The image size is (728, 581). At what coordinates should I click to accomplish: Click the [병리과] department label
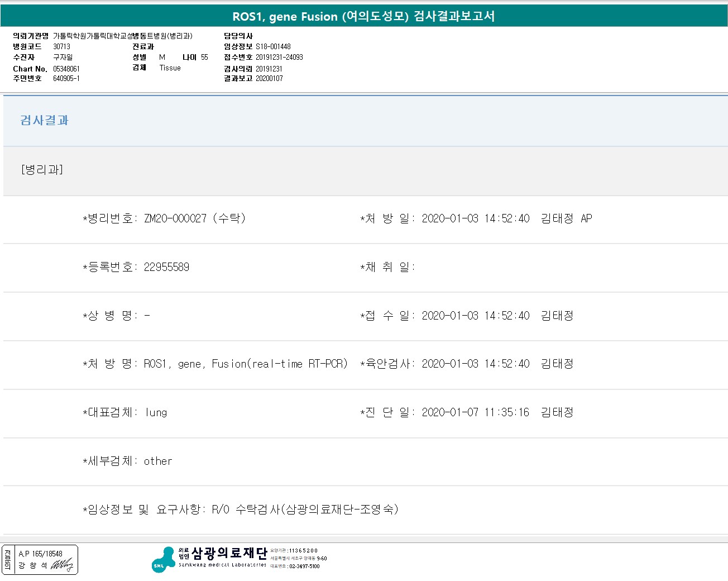[42, 169]
